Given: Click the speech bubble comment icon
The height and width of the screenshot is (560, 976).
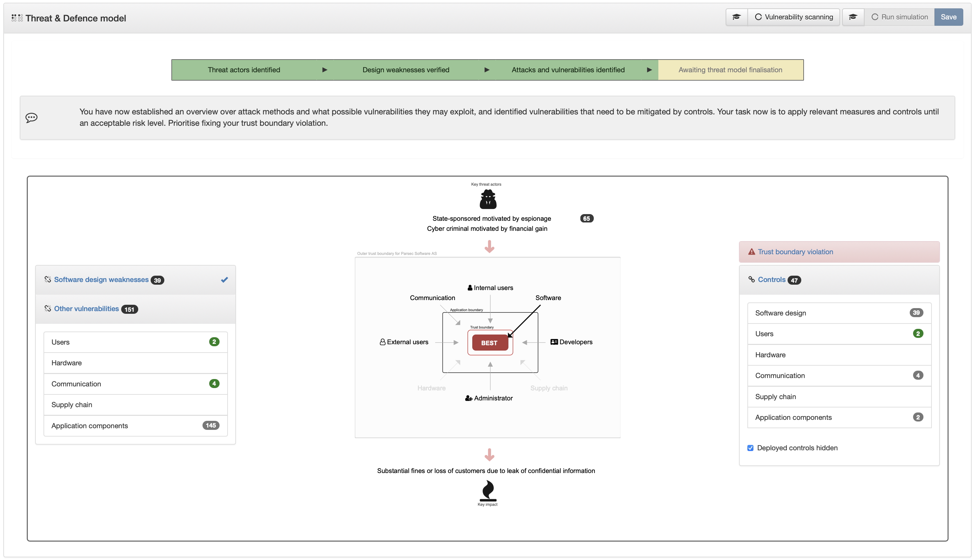Looking at the screenshot, I should pyautogui.click(x=31, y=118).
